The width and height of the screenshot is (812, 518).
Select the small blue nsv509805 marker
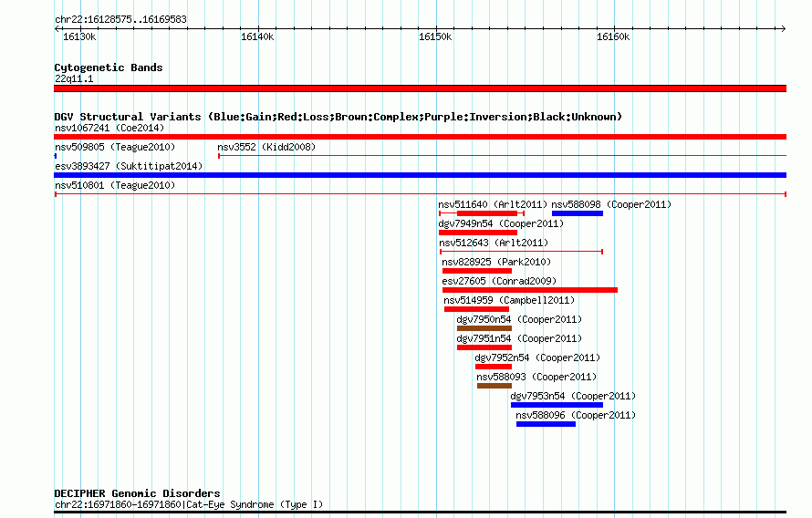(x=56, y=156)
